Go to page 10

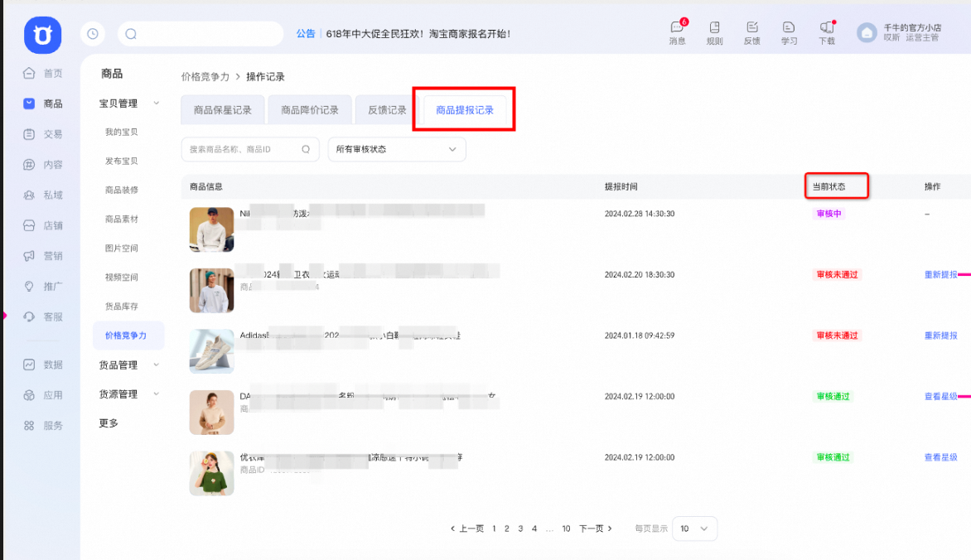(566, 529)
